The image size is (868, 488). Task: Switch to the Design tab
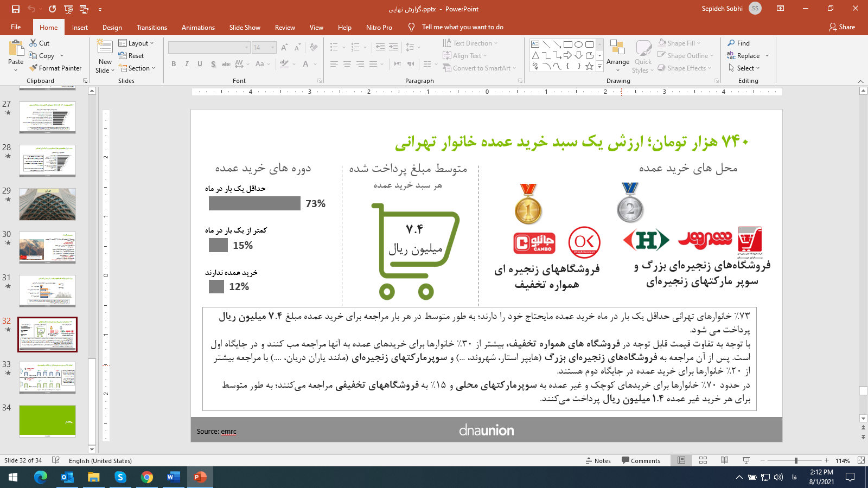tap(112, 28)
